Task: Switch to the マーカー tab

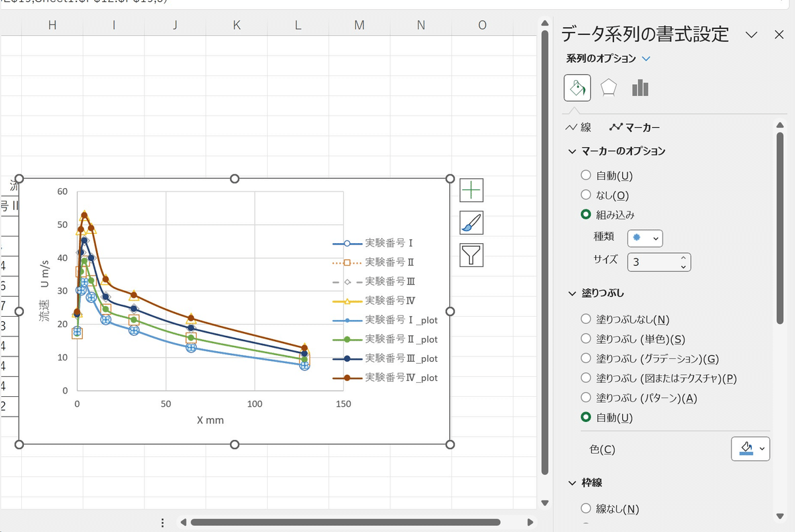Action: pyautogui.click(x=635, y=127)
